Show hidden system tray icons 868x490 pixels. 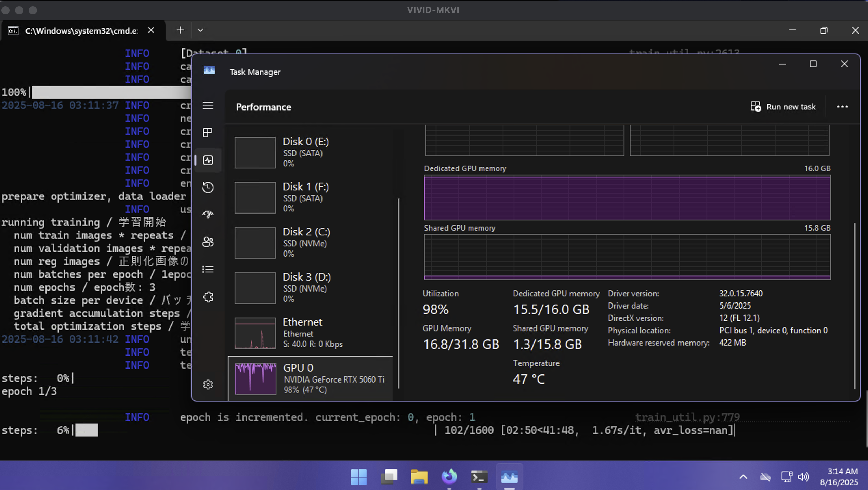pos(743,477)
